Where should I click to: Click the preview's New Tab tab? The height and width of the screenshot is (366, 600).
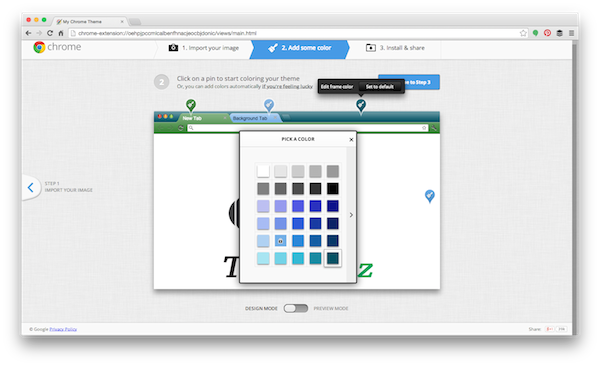pyautogui.click(x=204, y=118)
